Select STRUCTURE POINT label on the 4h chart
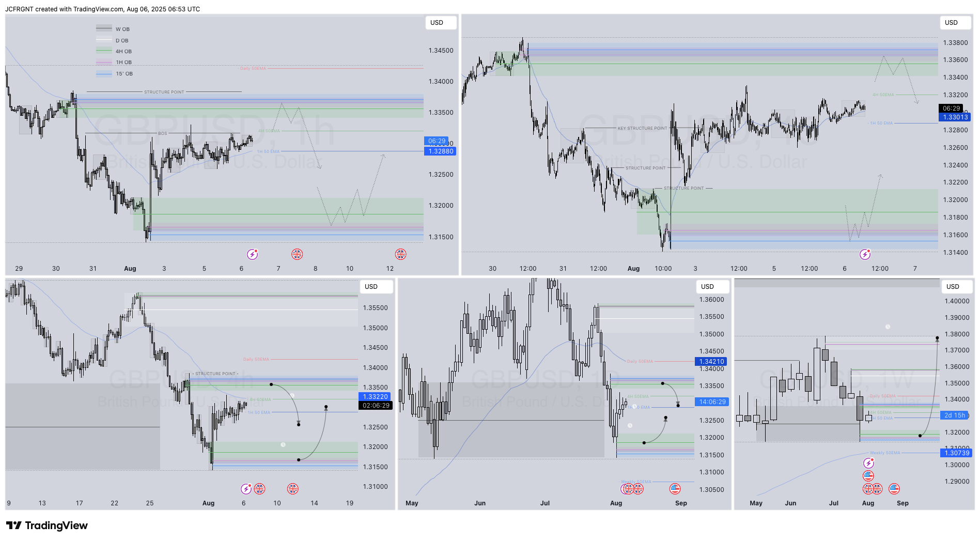This screenshot has height=541, width=980. [x=216, y=374]
